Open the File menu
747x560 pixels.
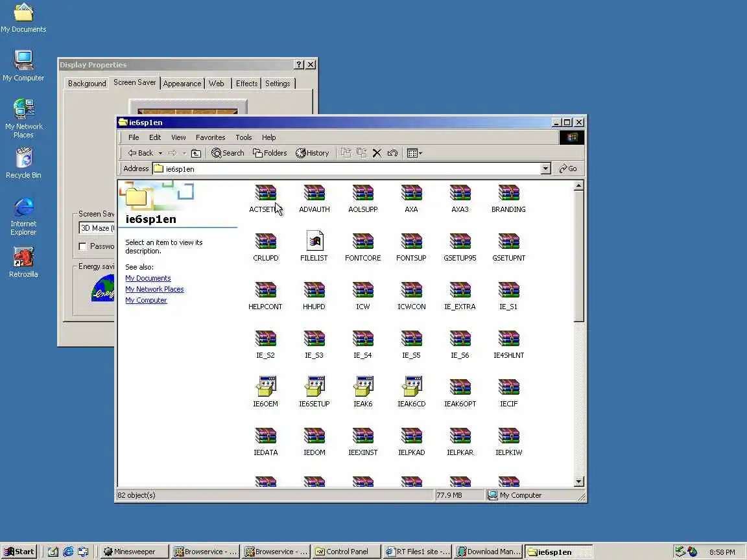134,137
